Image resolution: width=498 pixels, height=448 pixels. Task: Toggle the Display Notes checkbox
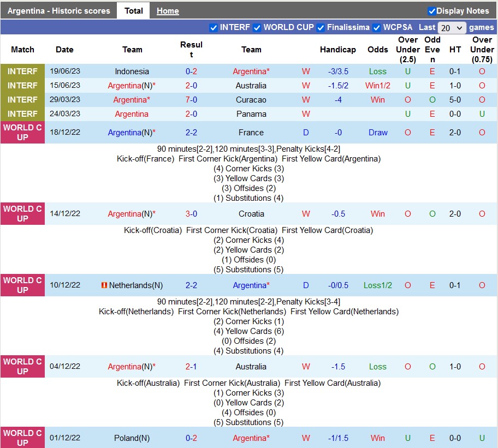pyautogui.click(x=432, y=11)
